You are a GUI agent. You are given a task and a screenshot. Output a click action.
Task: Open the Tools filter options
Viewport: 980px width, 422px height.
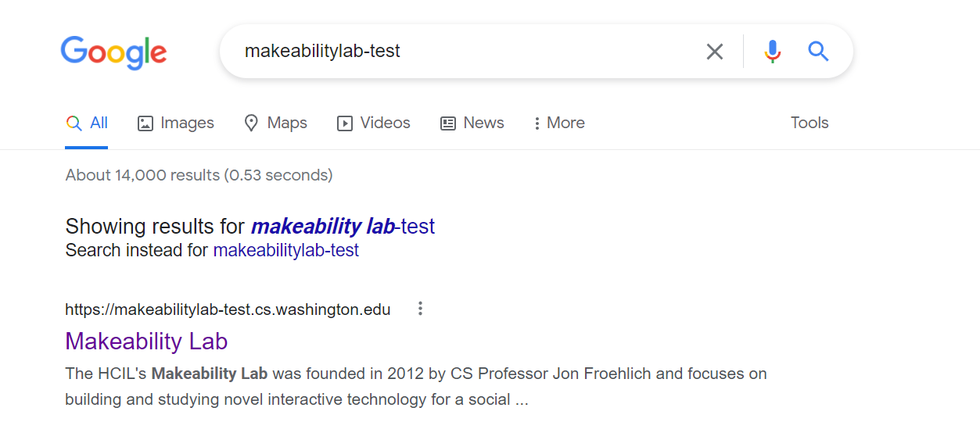pos(809,123)
